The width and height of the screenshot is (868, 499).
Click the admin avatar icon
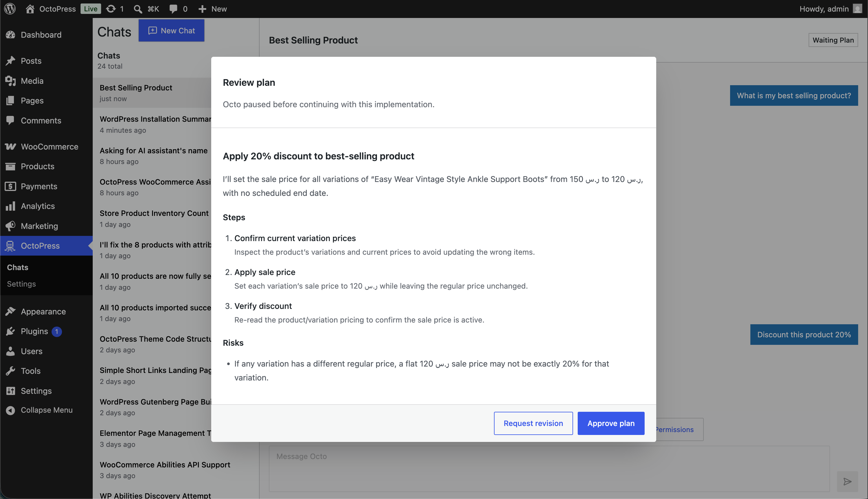857,9
